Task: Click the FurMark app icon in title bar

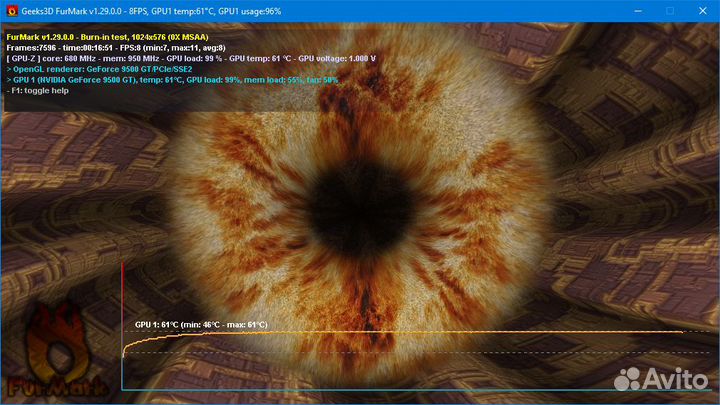Action: tap(12, 11)
